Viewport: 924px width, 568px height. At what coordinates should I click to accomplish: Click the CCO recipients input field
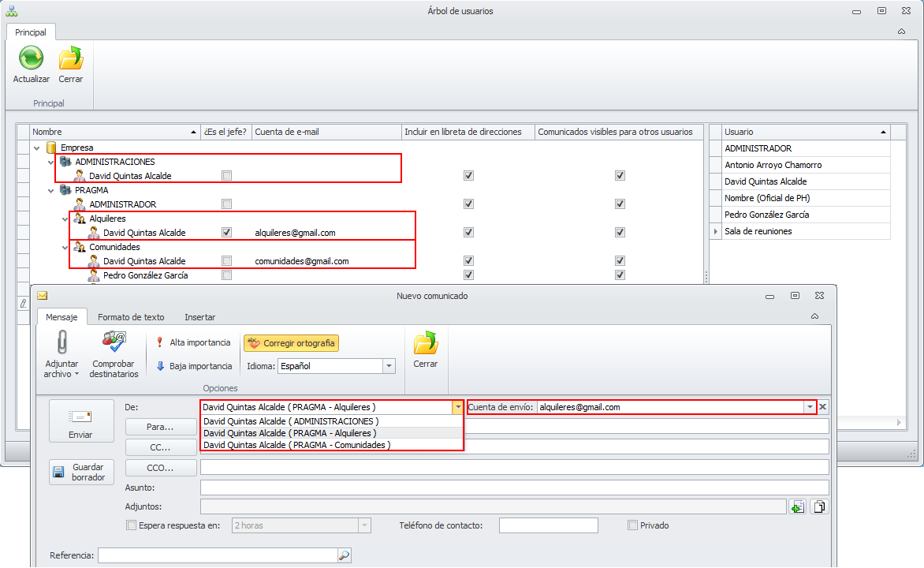click(x=515, y=467)
